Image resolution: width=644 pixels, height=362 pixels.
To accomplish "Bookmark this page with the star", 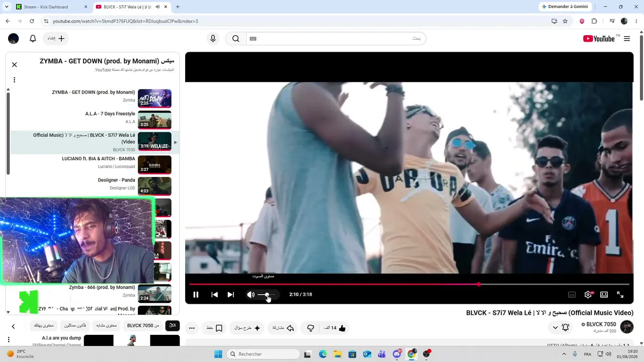I will tap(565, 21).
